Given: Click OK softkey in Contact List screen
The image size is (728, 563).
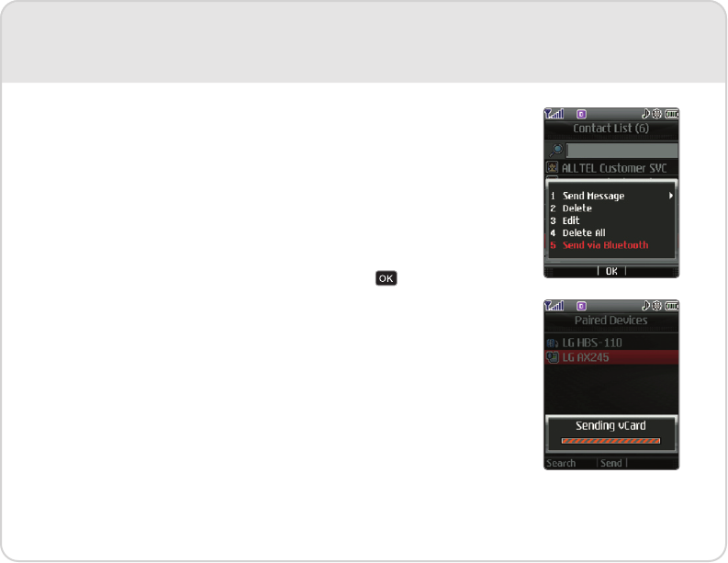Looking at the screenshot, I should point(611,271).
